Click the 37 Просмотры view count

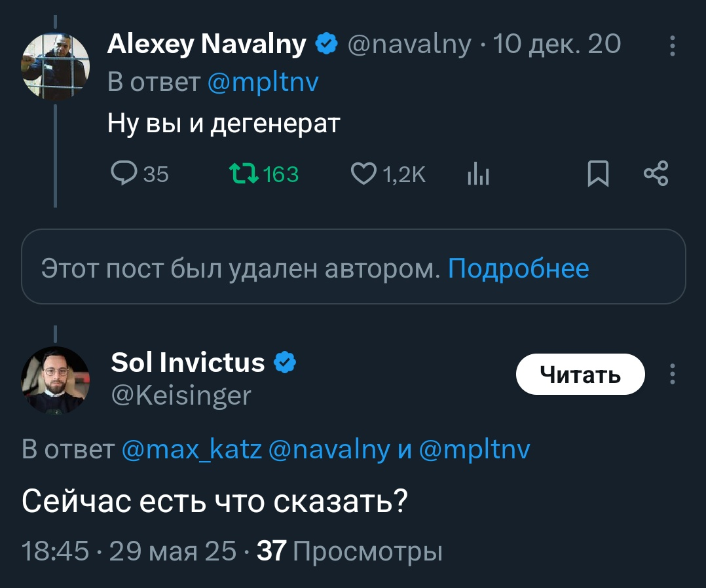pos(350,551)
